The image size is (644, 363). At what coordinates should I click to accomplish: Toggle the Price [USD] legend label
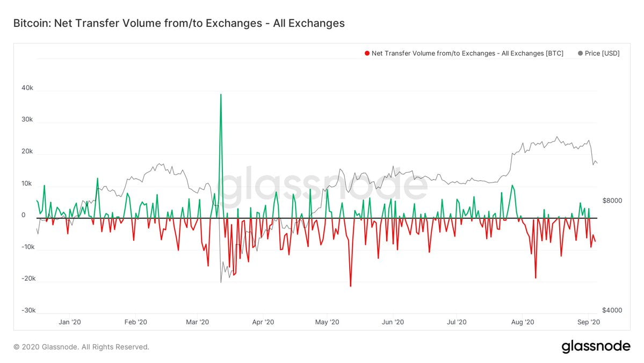coord(603,53)
